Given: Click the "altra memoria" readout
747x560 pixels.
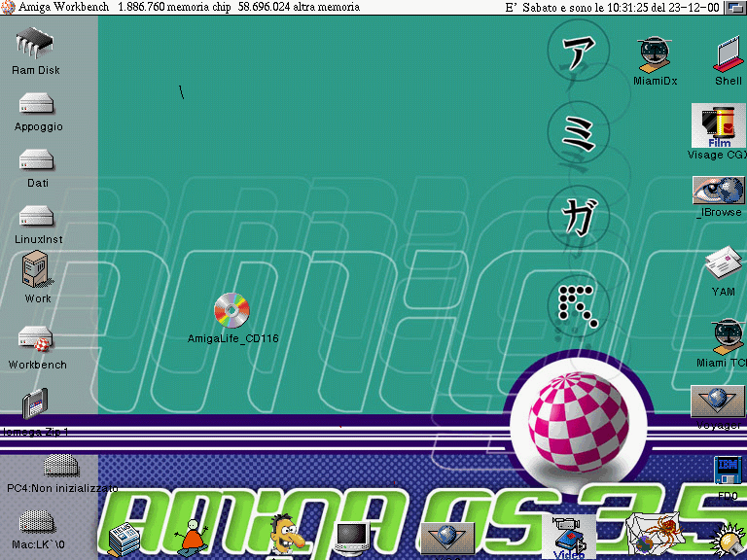Looking at the screenshot, I should click(x=299, y=7).
